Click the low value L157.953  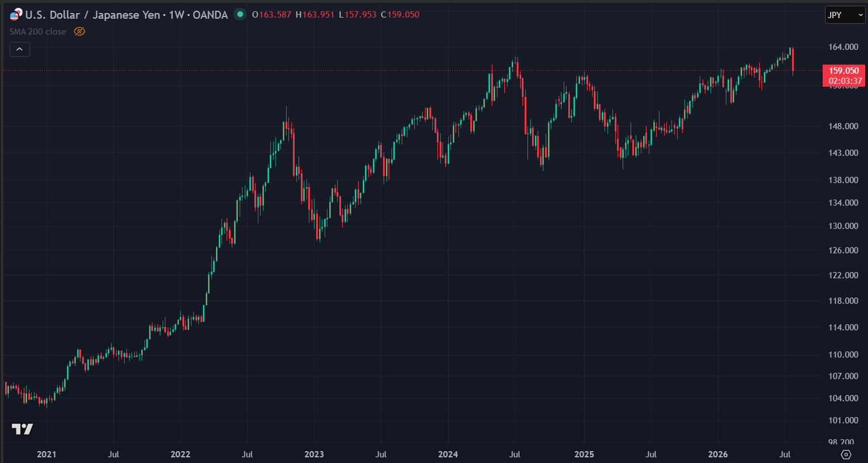pyautogui.click(x=358, y=15)
